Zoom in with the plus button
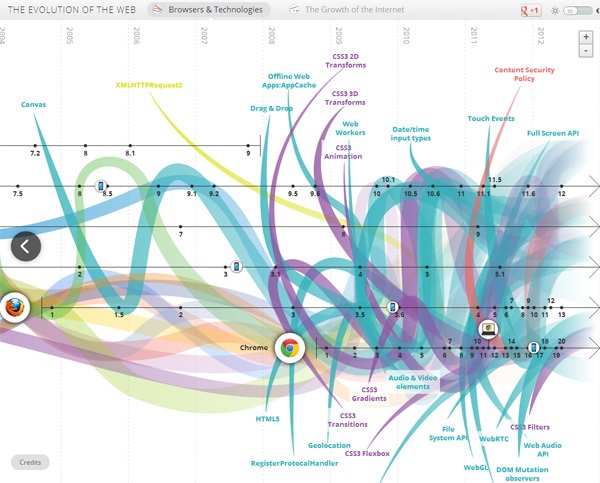 [x=586, y=37]
